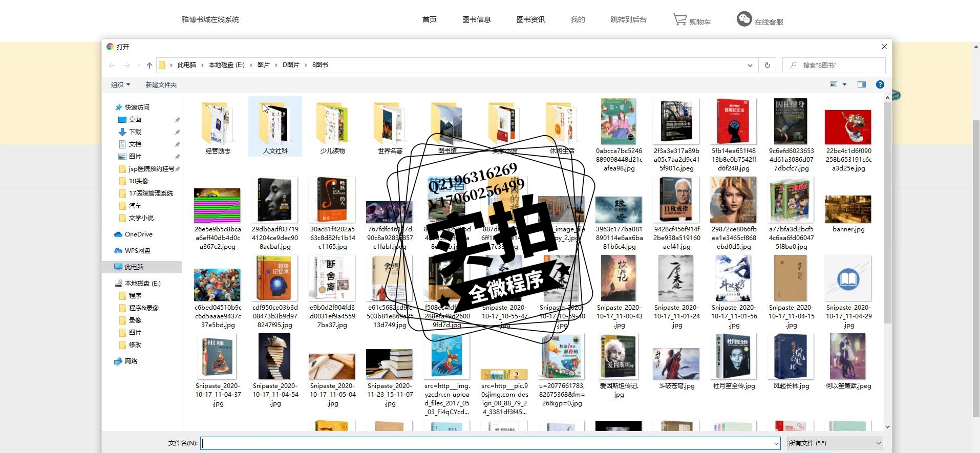This screenshot has height=453, width=980.
Task: Click the search 8图书 box
Action: click(834, 66)
